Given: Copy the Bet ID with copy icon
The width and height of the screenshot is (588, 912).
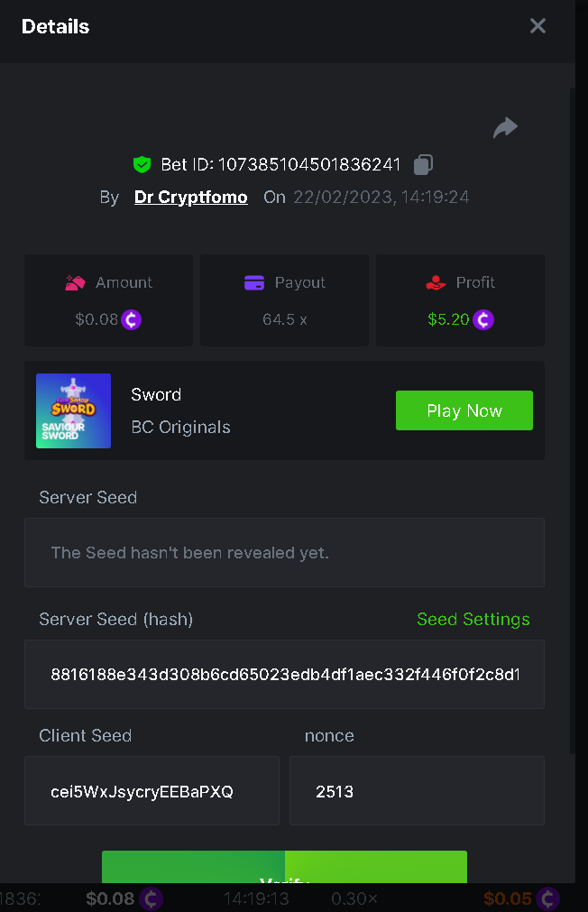Looking at the screenshot, I should 423,164.
